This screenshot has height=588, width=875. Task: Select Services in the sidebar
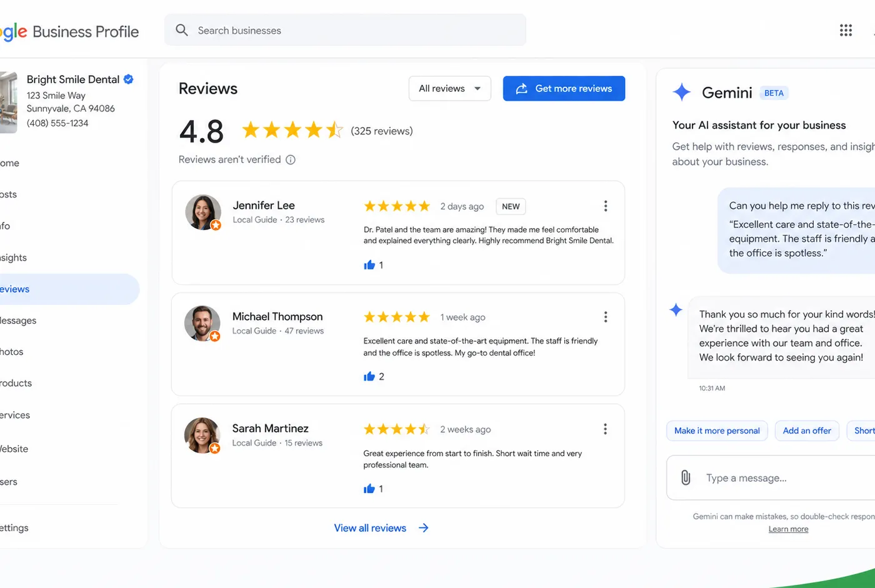15,415
